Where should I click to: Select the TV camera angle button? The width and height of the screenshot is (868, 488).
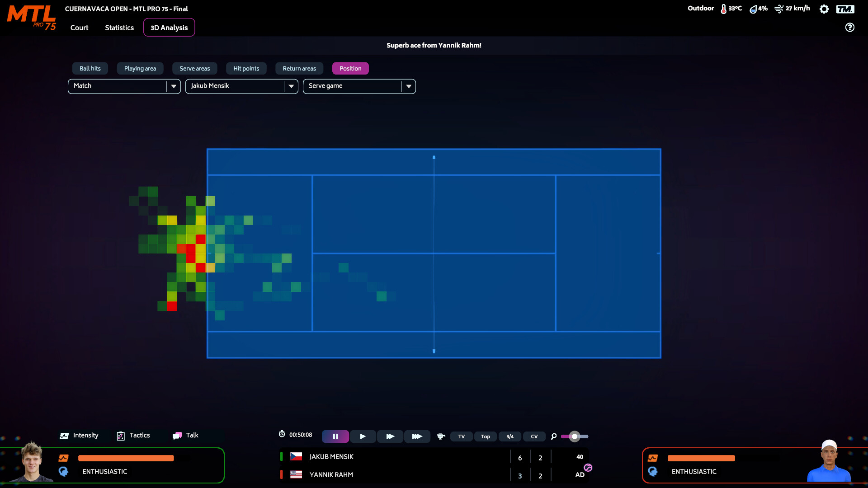(461, 436)
